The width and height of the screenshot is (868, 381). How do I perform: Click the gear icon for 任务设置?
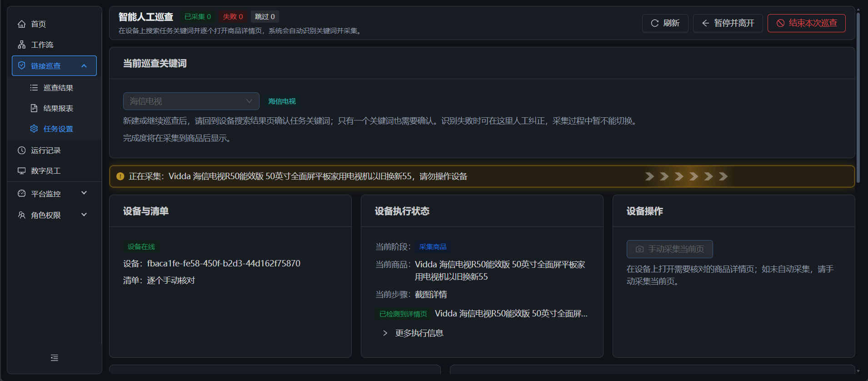tap(34, 129)
